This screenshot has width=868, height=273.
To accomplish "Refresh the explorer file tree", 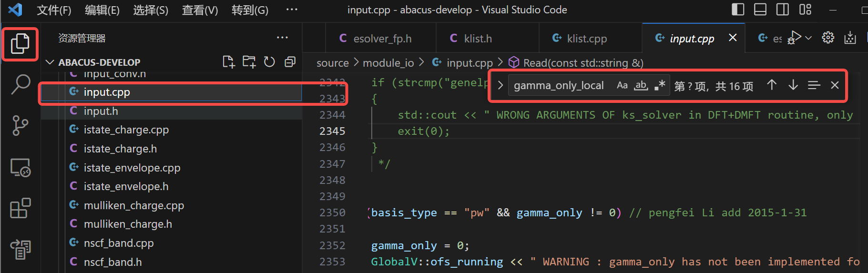I will 269,62.
